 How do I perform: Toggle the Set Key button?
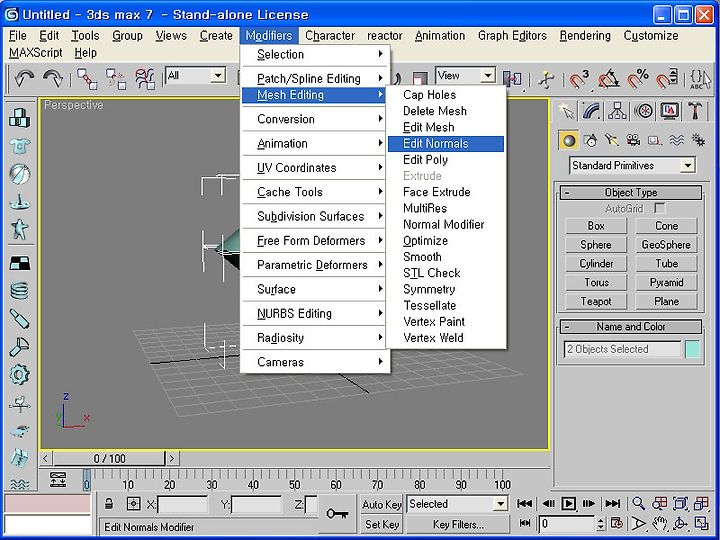382,524
